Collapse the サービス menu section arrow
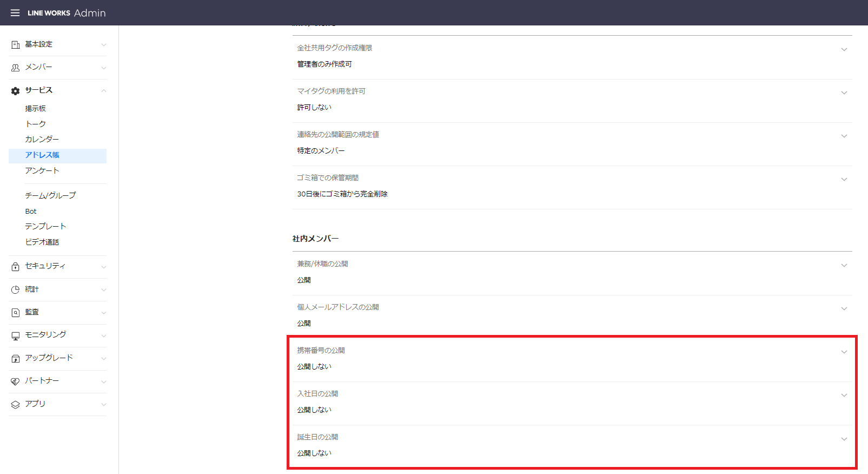The width and height of the screenshot is (868, 474). (x=103, y=91)
